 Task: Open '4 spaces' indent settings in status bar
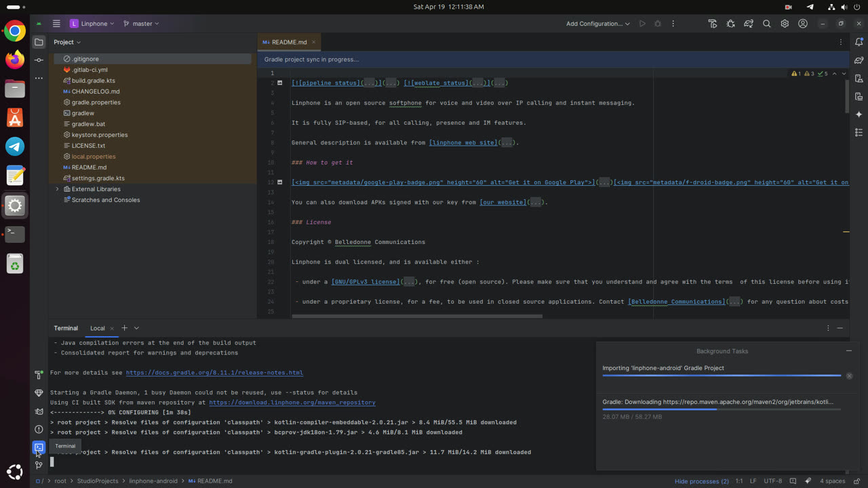point(832,481)
